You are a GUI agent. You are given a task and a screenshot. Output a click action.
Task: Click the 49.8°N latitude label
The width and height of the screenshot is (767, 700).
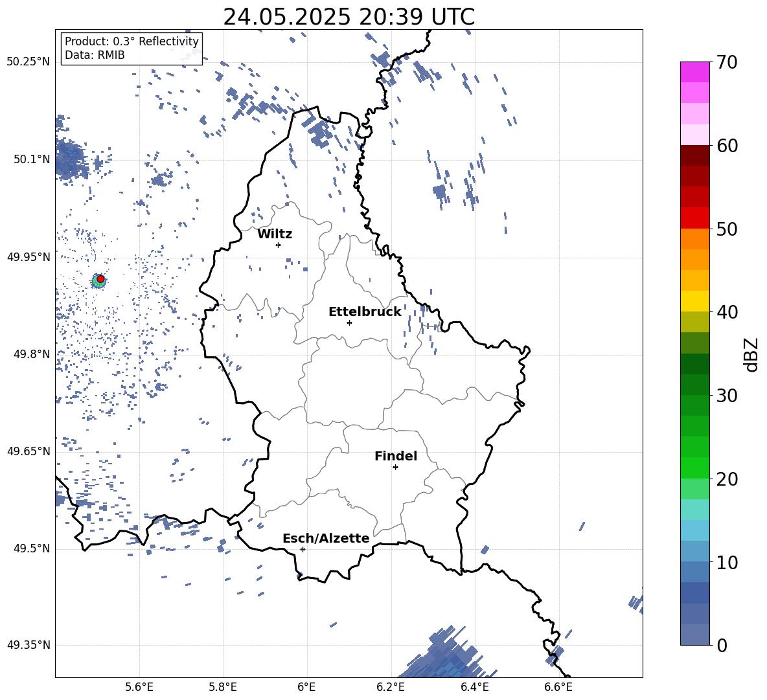32,354
